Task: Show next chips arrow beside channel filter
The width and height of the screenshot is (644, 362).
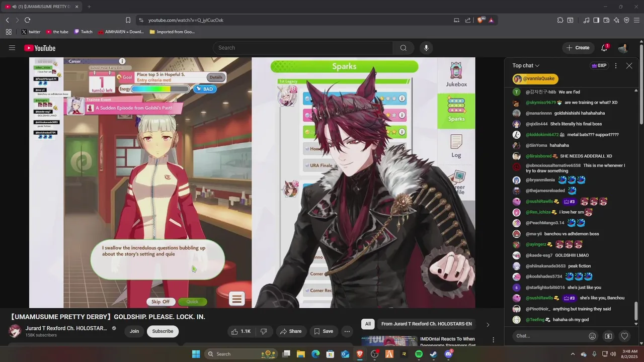Action: (488, 324)
